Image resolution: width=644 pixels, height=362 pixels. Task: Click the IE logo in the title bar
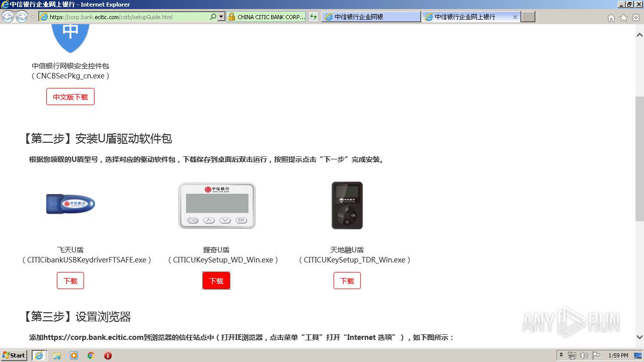point(5,5)
